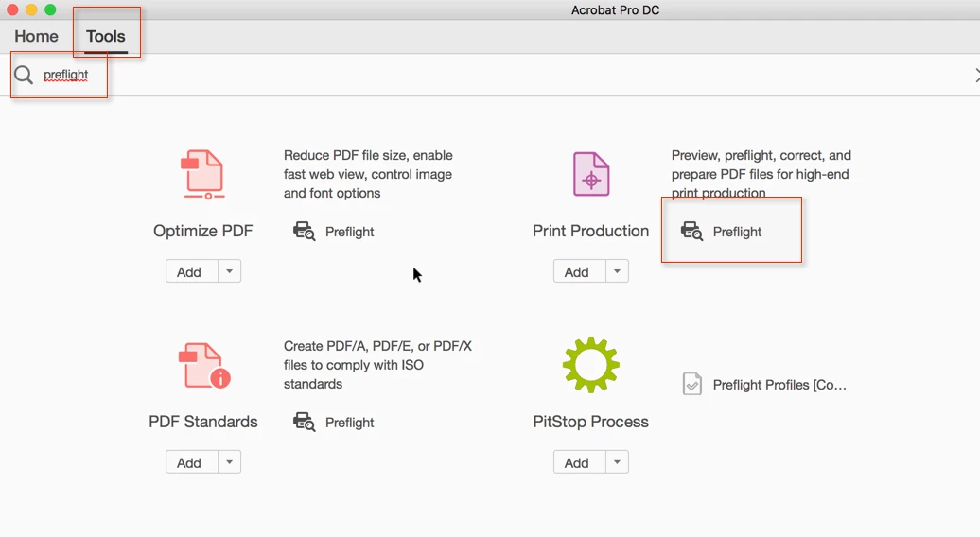Click the 'Optimize PDF' title text

(203, 231)
